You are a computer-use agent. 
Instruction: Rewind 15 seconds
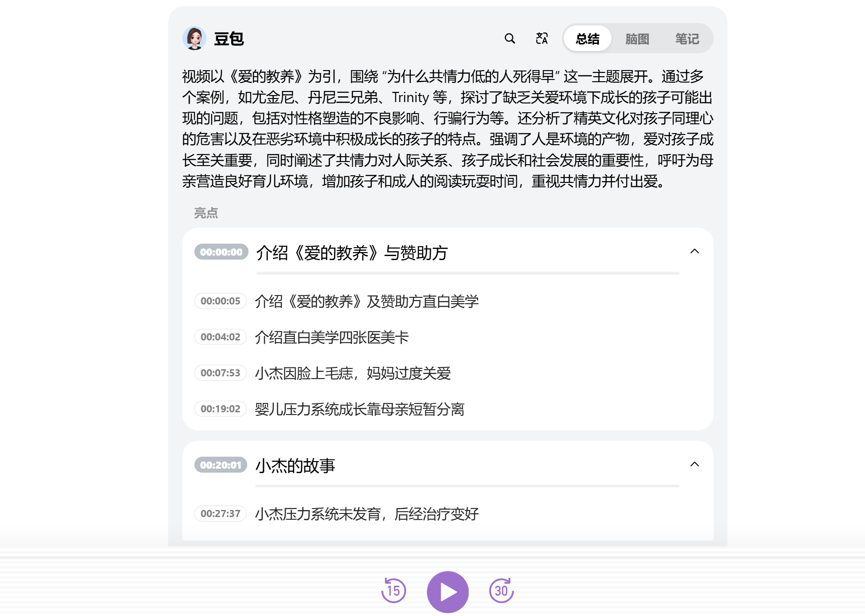click(x=393, y=591)
